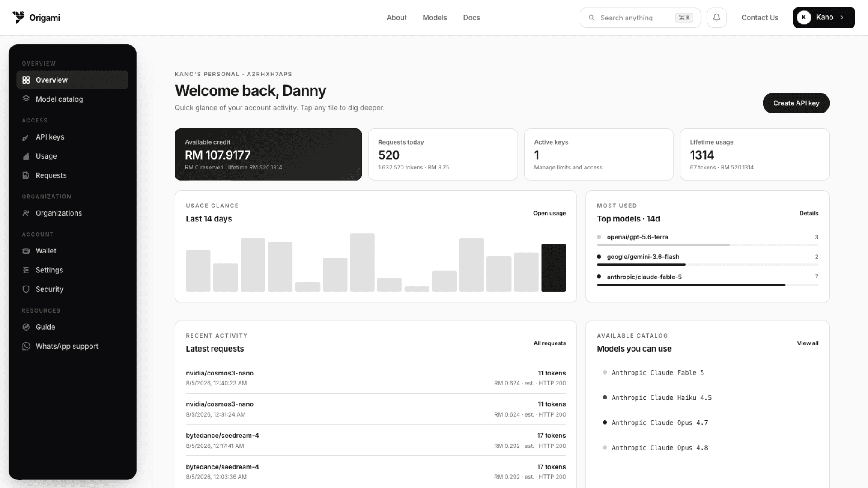The image size is (868, 488).
Task: Click the ⌘K shortcut badge
Action: pos(684,18)
